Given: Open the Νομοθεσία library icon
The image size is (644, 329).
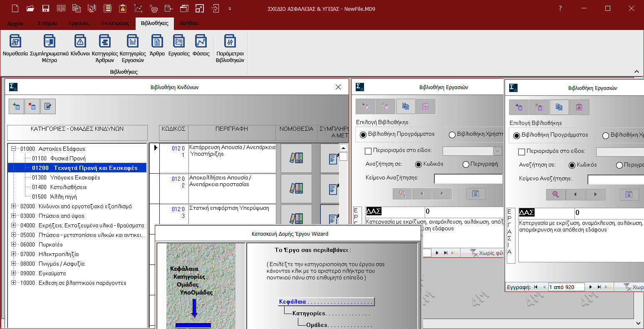Looking at the screenshot, I should (x=15, y=42).
